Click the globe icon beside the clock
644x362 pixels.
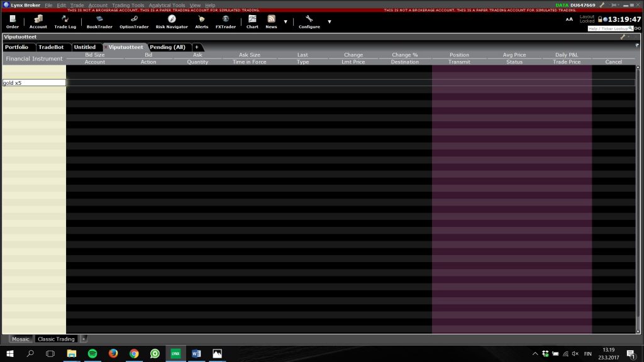(x=605, y=19)
